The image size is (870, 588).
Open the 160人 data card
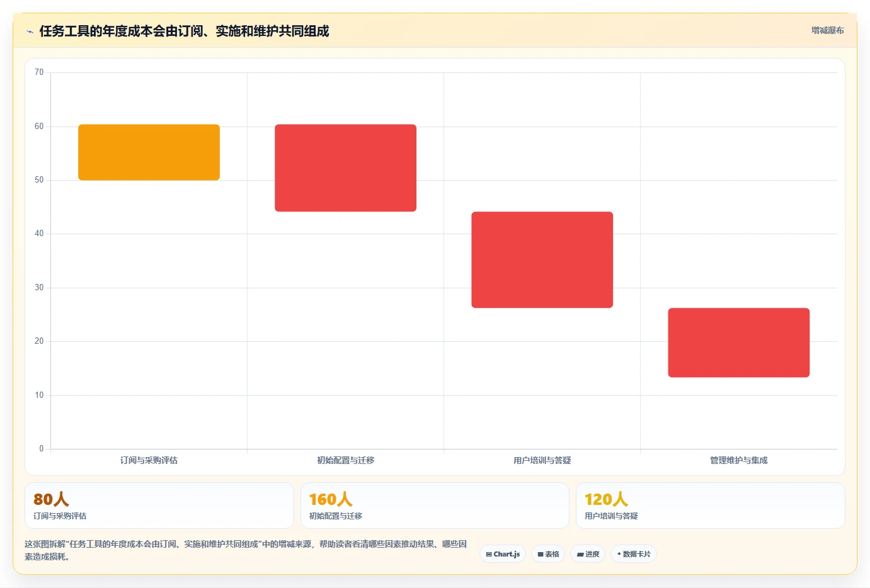tap(435, 506)
